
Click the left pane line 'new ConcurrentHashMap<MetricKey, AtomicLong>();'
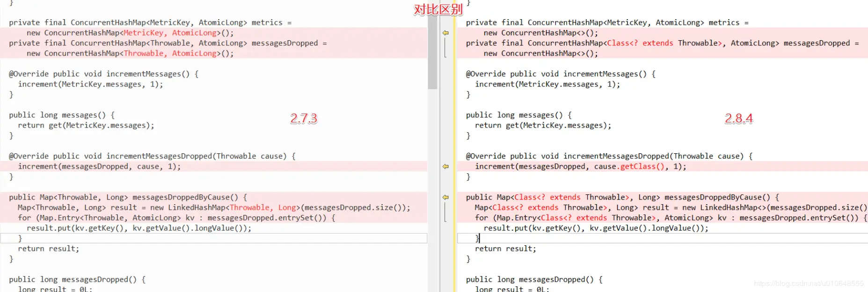coord(130,33)
